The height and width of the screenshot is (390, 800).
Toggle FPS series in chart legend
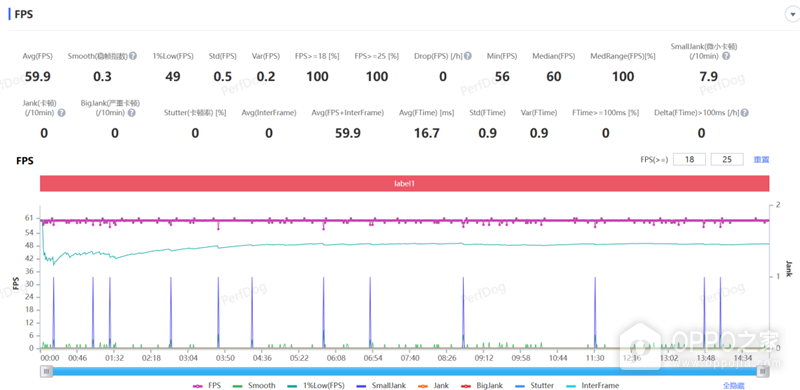point(207,386)
